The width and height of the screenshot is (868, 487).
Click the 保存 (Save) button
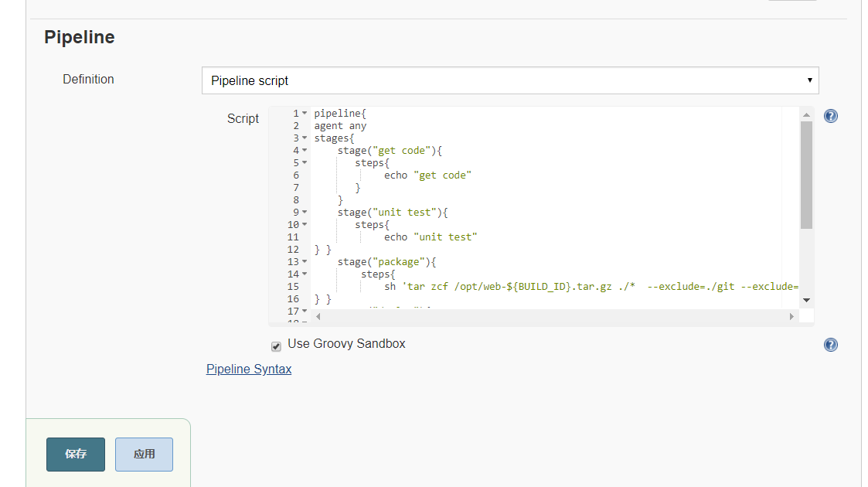click(x=76, y=455)
